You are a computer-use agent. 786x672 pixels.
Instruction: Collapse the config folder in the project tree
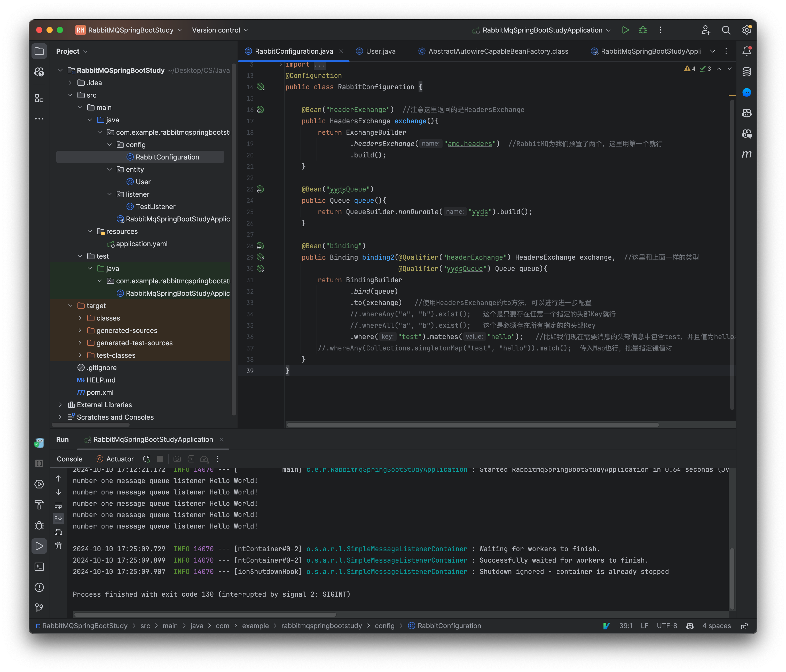tap(110, 145)
